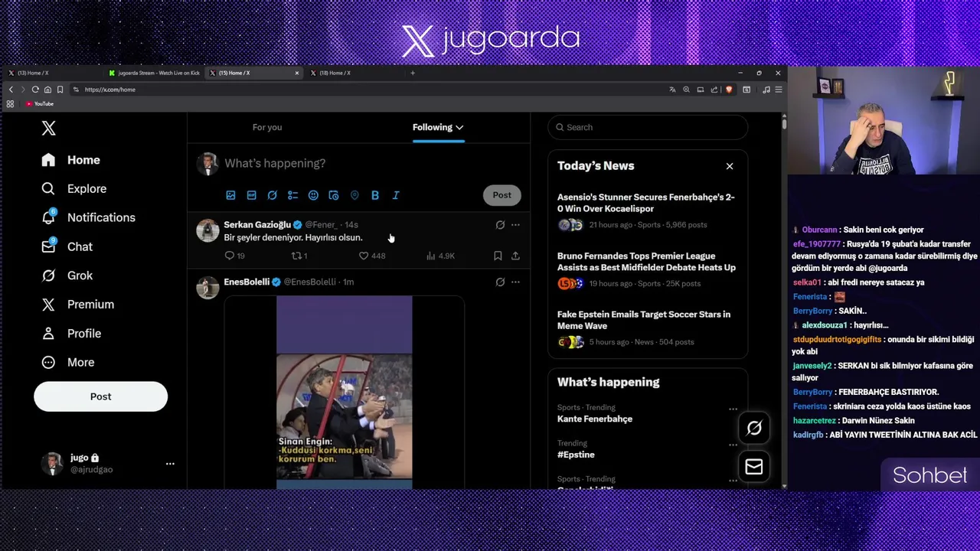This screenshot has height=551, width=980.
Task: Open Kante Fenerbahçe trending topic
Action: click(595, 419)
